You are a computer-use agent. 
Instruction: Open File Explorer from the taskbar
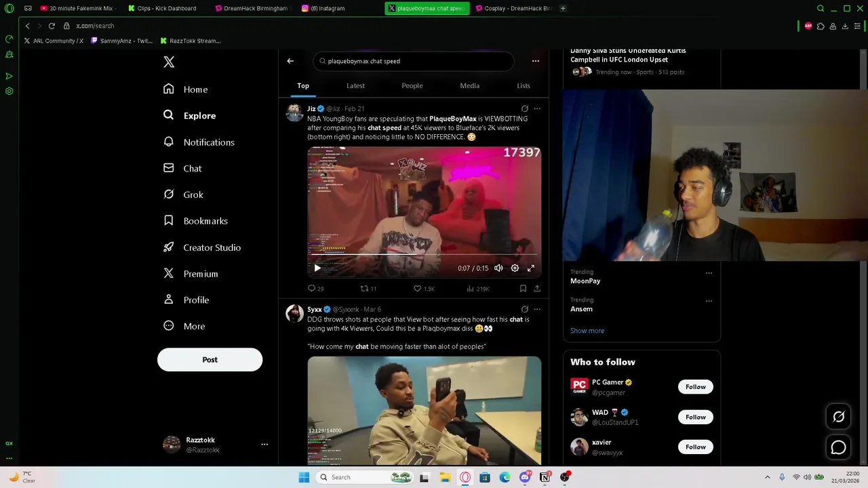coord(445,477)
